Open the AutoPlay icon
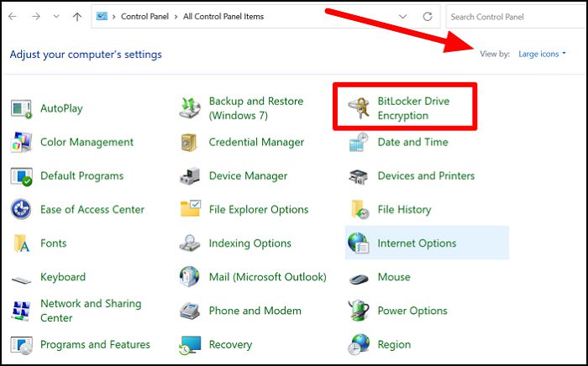Image resolution: width=588 pixels, height=366 pixels. point(21,108)
